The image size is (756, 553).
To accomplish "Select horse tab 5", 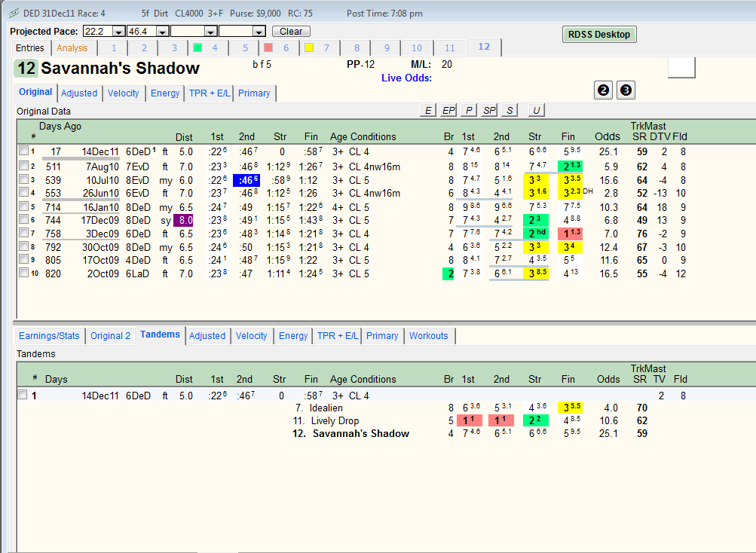I will 246,47.
